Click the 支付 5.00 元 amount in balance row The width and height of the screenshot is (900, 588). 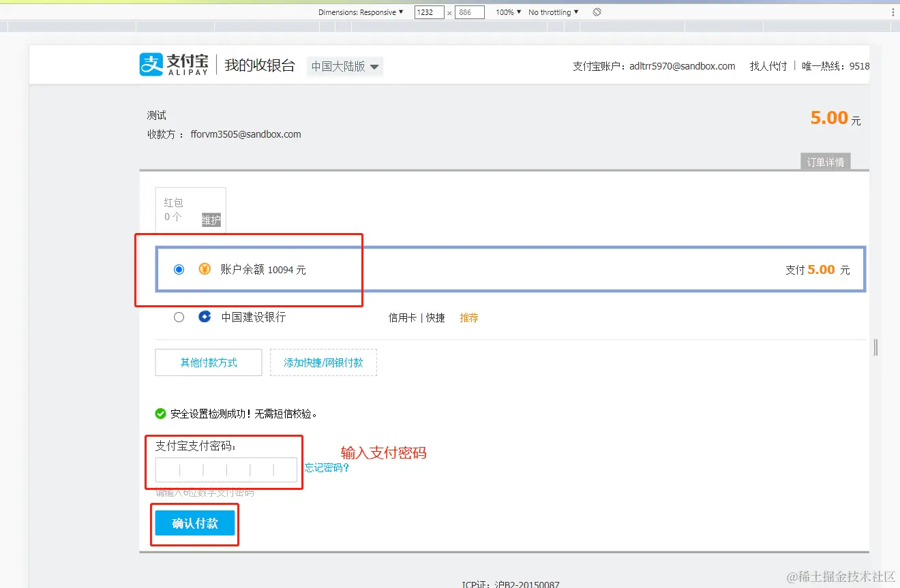pos(817,270)
